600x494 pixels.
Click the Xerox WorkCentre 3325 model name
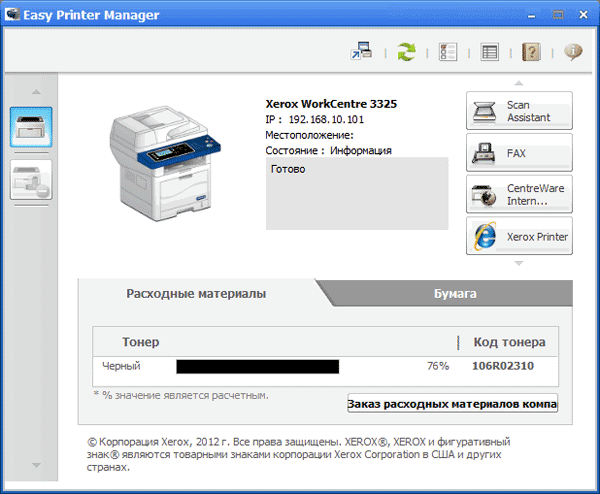pos(331,104)
